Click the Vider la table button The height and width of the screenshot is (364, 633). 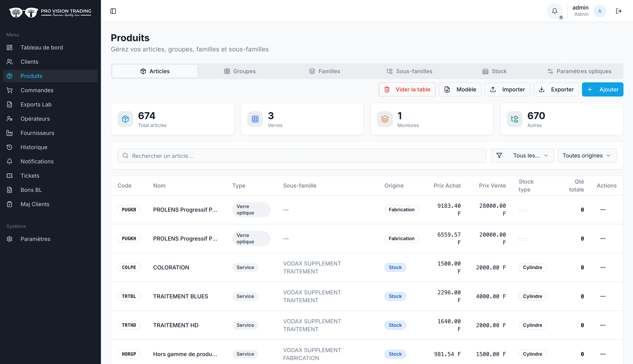407,90
